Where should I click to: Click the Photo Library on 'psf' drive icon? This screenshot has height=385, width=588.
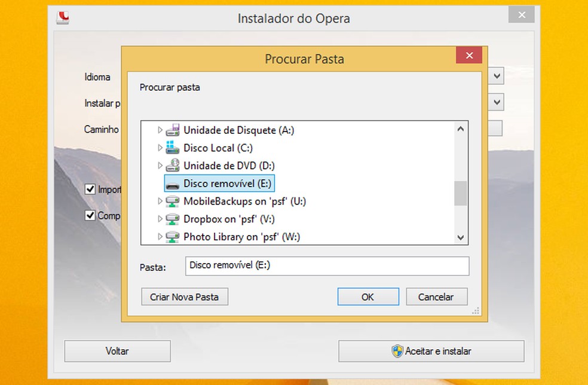click(x=173, y=237)
